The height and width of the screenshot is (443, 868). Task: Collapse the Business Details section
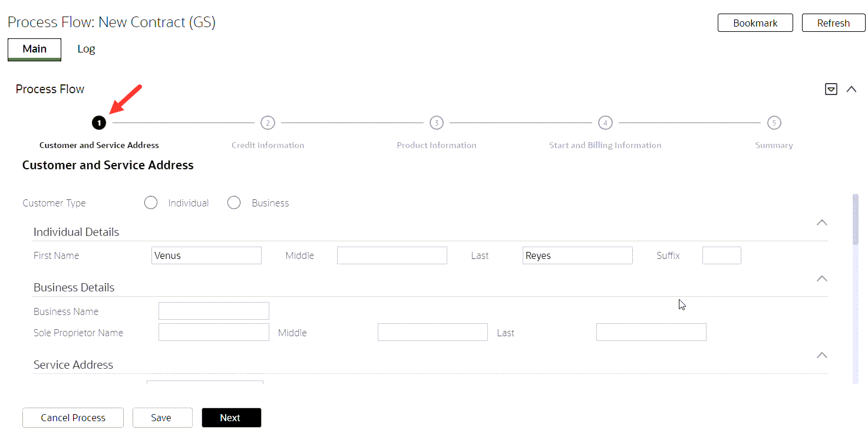click(x=822, y=278)
